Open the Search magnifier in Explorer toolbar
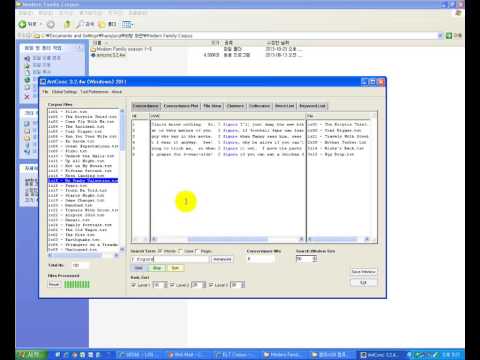Viewport: 480px width, 360px height. click(80, 24)
